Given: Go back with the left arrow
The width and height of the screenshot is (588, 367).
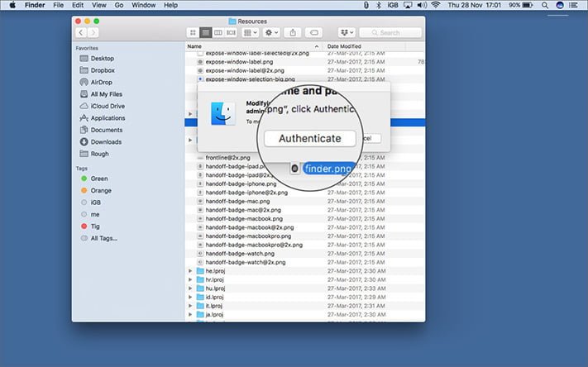Looking at the screenshot, I should pyautogui.click(x=81, y=32).
